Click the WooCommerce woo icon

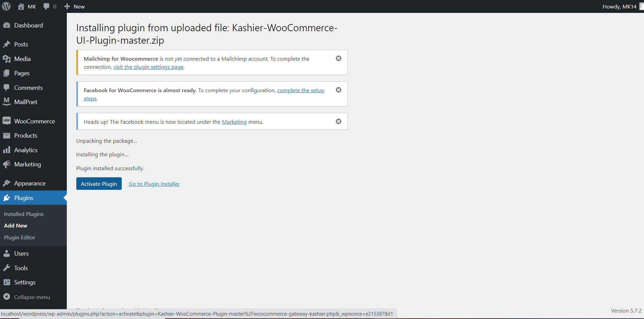(x=7, y=121)
